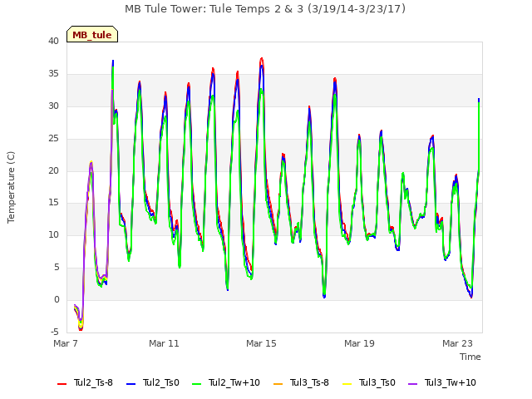Click the 35 y-axis tick label
The height and width of the screenshot is (399, 532).
[53, 74]
